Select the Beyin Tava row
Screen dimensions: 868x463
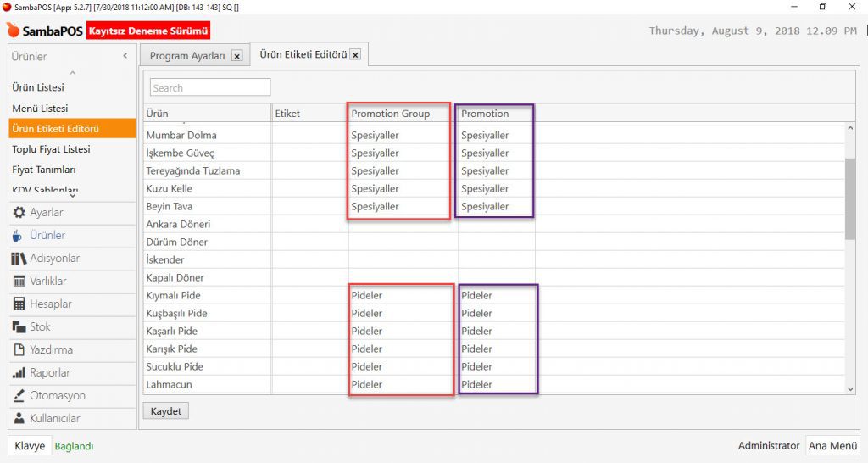click(494, 207)
